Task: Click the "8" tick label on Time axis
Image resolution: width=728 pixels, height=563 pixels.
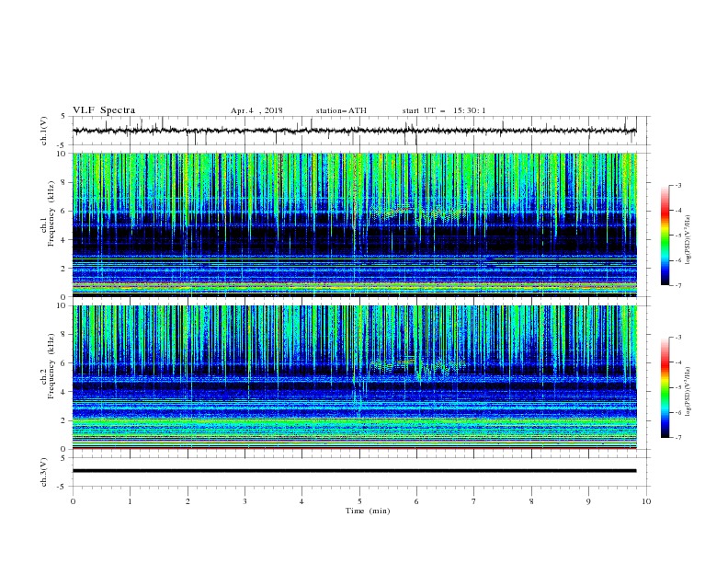Action: click(531, 501)
